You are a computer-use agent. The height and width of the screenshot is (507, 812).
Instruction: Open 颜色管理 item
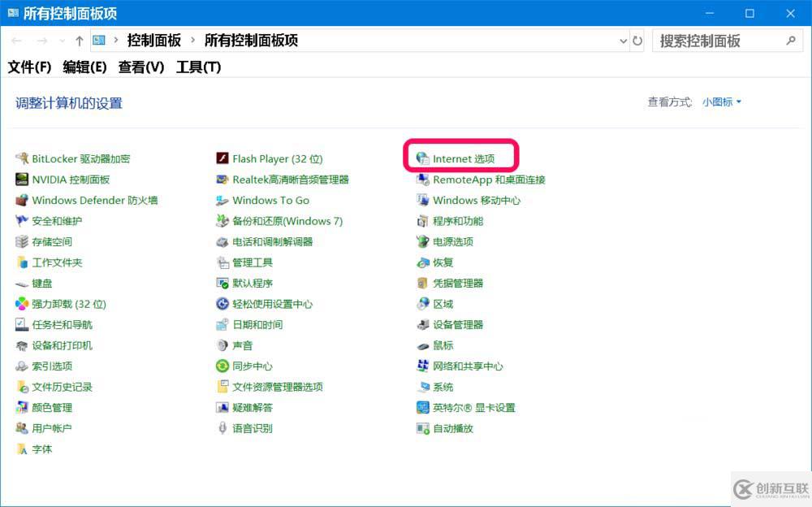click(x=52, y=407)
